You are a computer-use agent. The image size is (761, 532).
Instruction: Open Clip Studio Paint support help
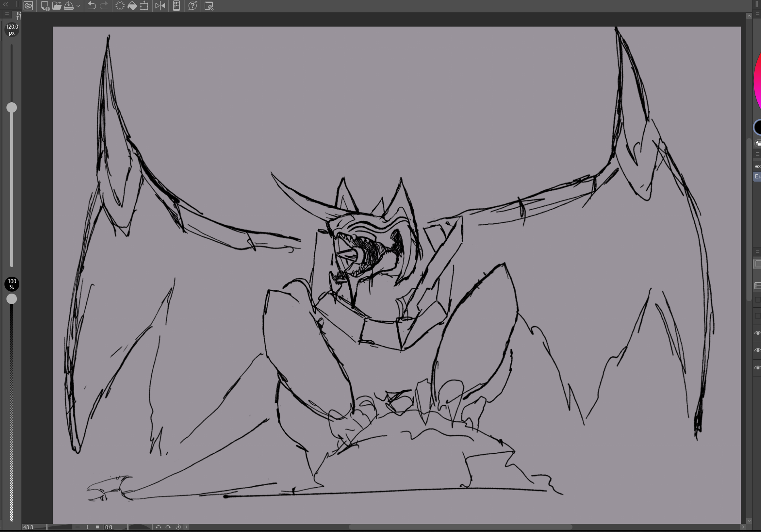[193, 6]
